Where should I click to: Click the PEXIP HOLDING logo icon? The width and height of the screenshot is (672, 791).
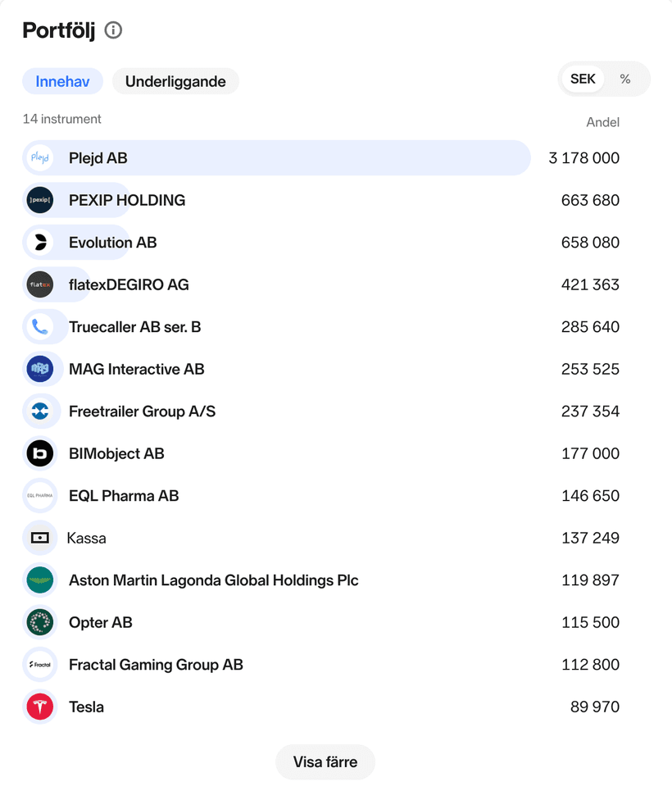[39, 200]
